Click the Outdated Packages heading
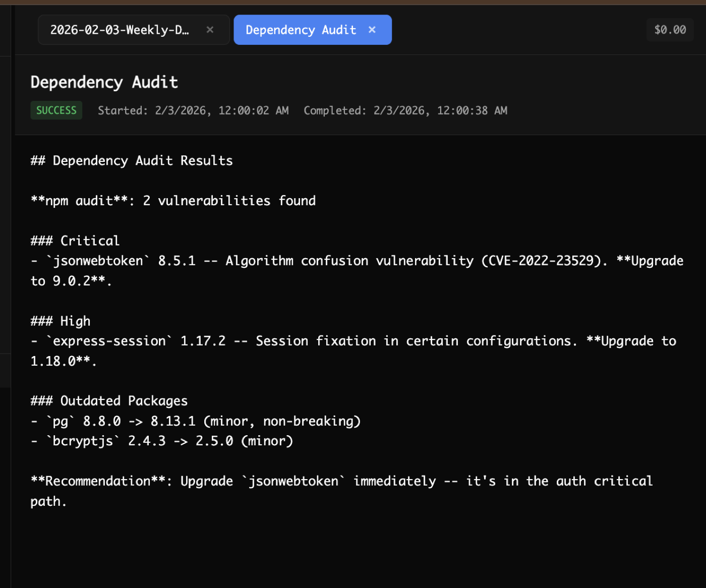This screenshot has width=706, height=588. [109, 400]
